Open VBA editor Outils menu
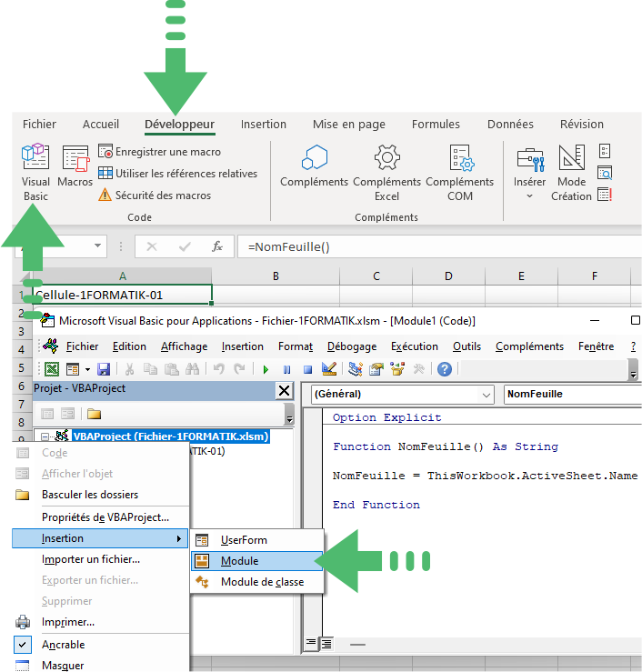642x672 pixels. point(466,346)
